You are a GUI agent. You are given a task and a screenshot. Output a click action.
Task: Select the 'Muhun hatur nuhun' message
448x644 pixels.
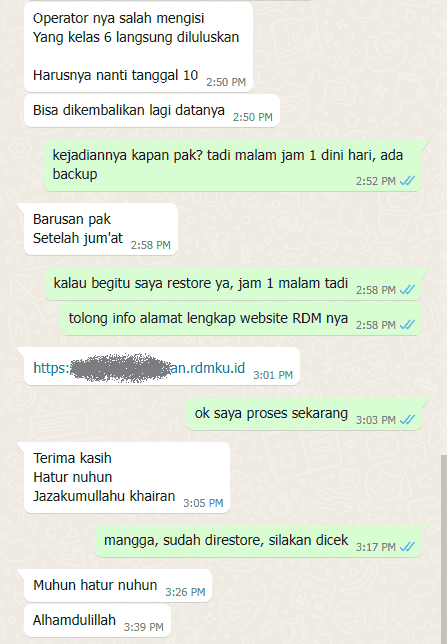[x=118, y=585]
